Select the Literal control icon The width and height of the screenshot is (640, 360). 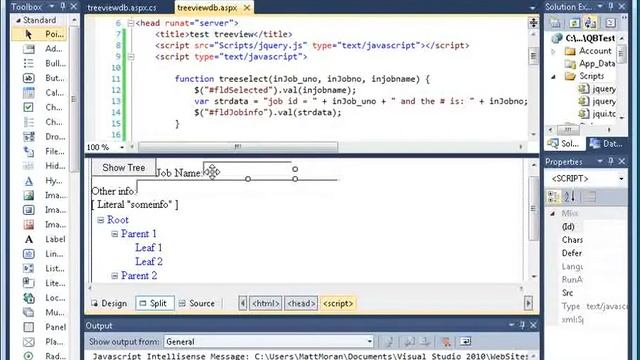[x=29, y=283]
